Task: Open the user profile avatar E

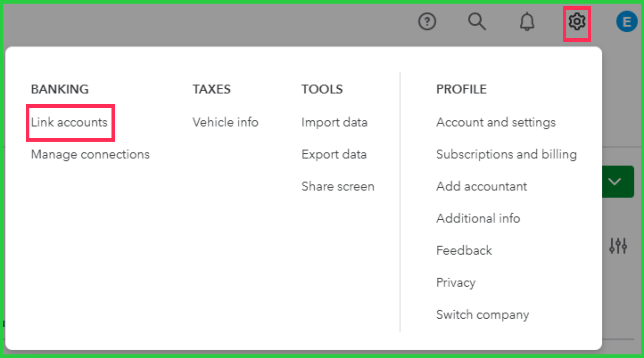Action: pyautogui.click(x=627, y=22)
